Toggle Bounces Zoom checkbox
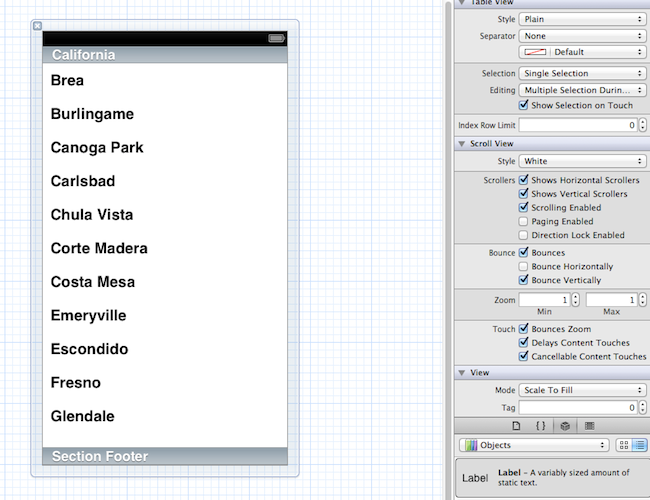The width and height of the screenshot is (650, 500). (x=524, y=329)
